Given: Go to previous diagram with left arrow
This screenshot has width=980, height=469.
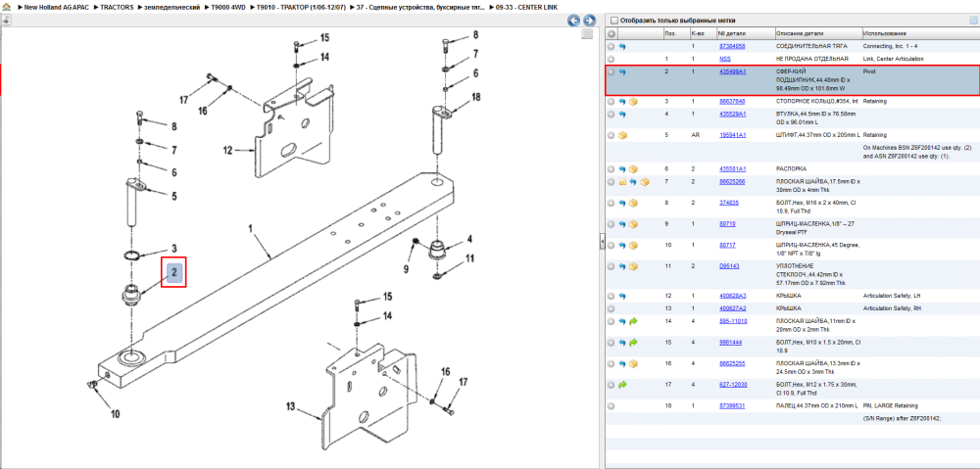Looking at the screenshot, I should [x=573, y=21].
